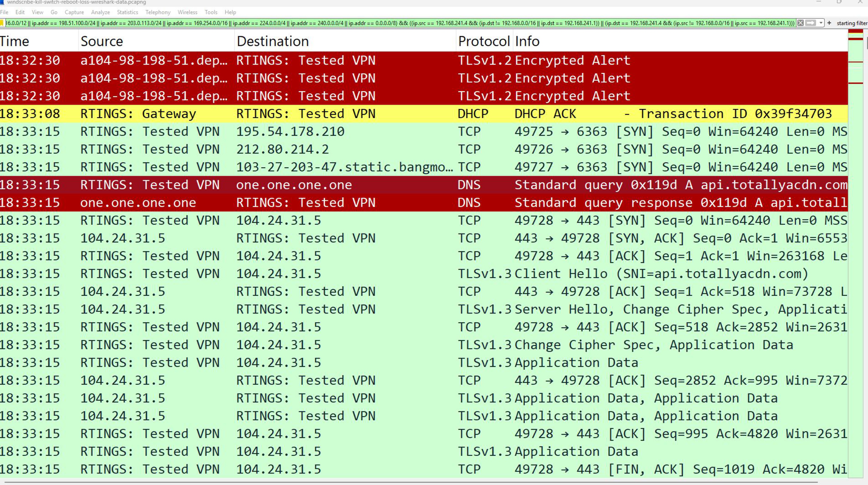Open the Statistics menu
The width and height of the screenshot is (868, 485).
(127, 12)
